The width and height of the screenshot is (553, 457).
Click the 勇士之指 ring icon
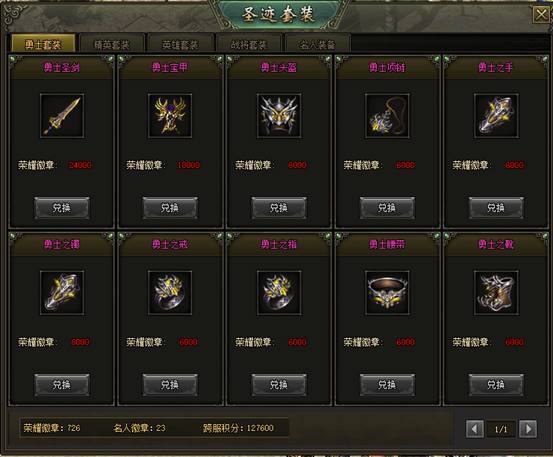[279, 293]
